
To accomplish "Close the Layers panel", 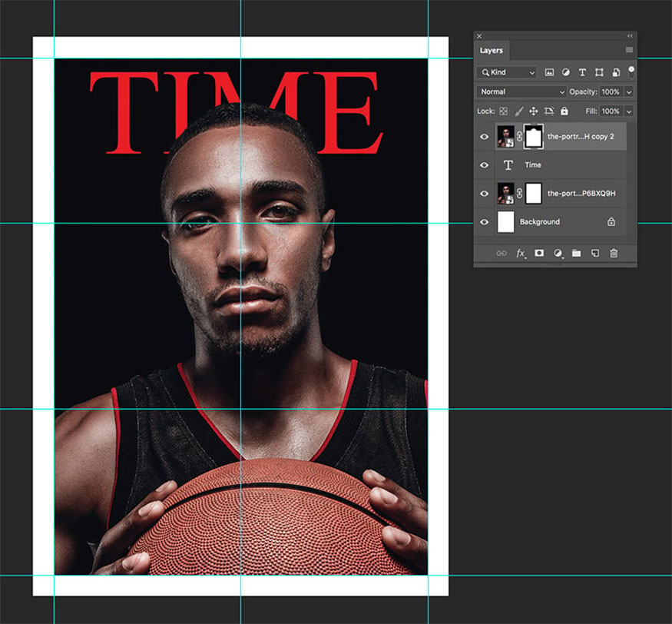I will (x=479, y=36).
